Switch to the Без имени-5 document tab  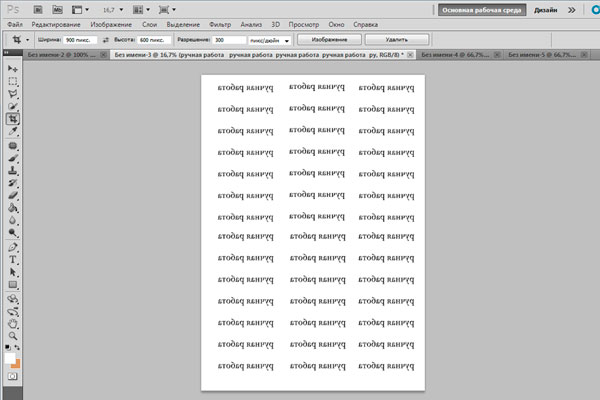click(542, 55)
